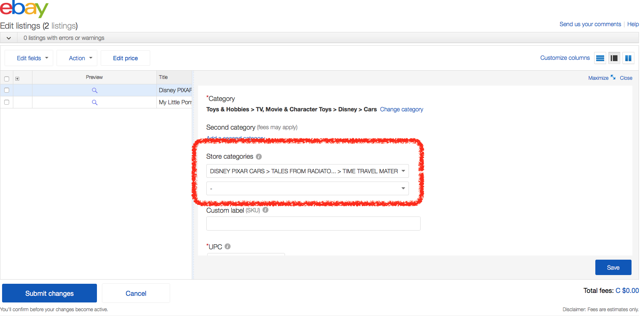This screenshot has width=644, height=317.
Task: Click the Edit price button
Action: [125, 58]
